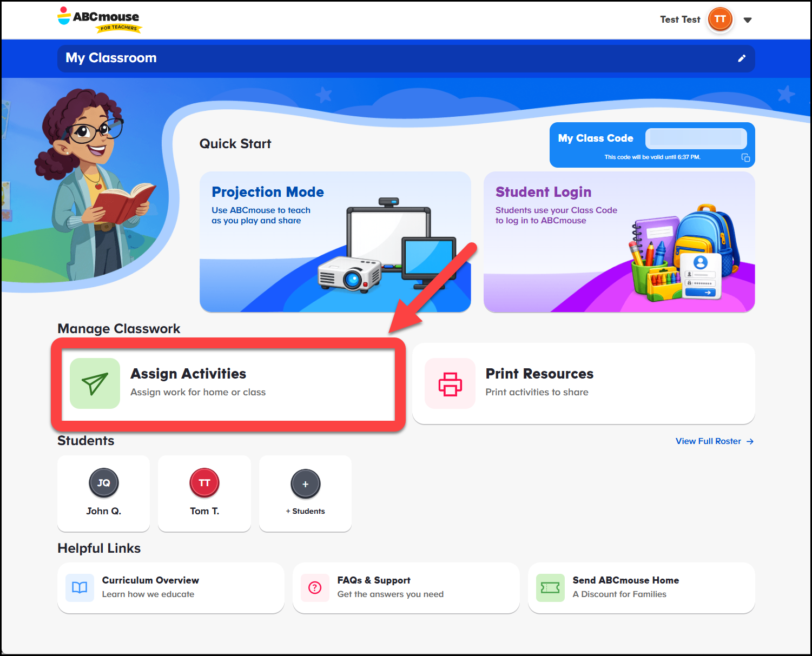Image resolution: width=812 pixels, height=656 pixels.
Task: Follow the View Full Roster link
Action: coord(715,441)
